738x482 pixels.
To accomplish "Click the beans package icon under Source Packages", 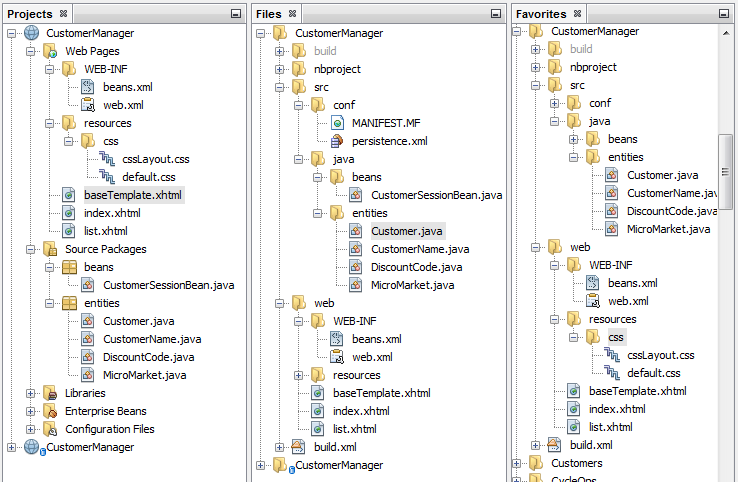I will click(69, 267).
